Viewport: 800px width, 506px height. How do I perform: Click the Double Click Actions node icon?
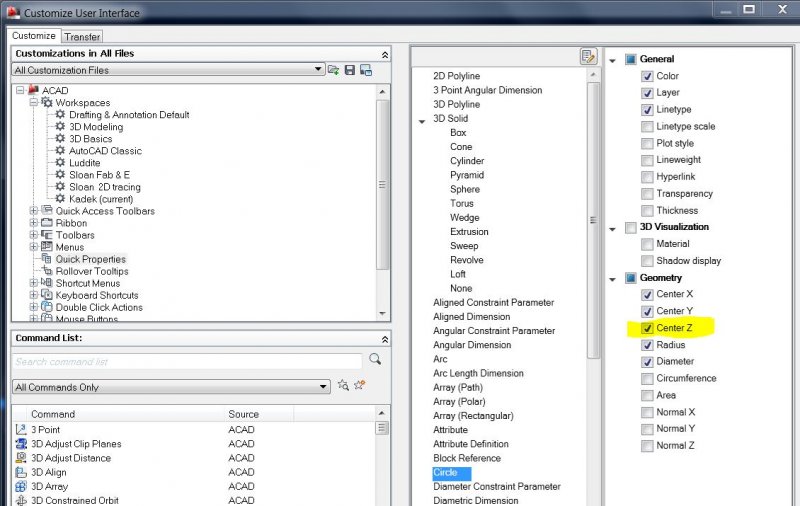[46, 307]
